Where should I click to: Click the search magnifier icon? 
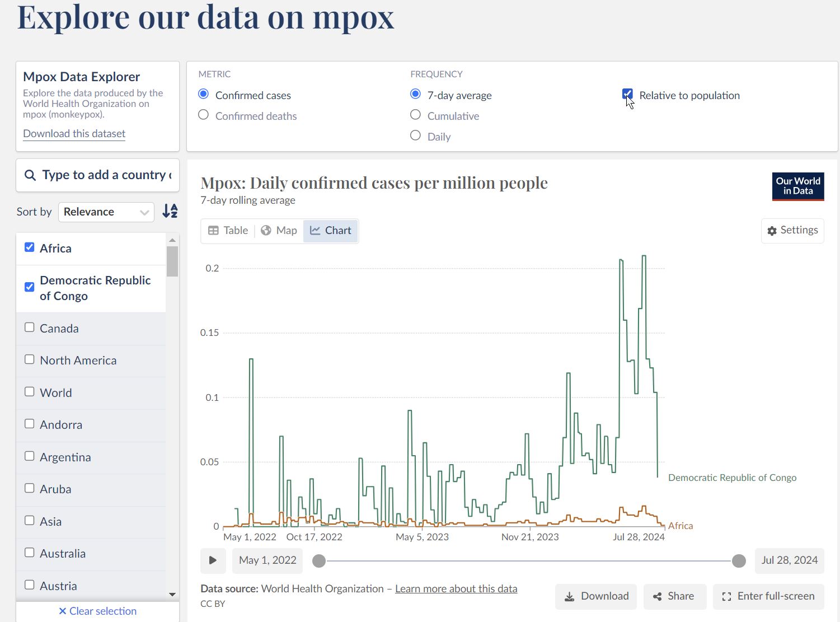click(x=30, y=175)
